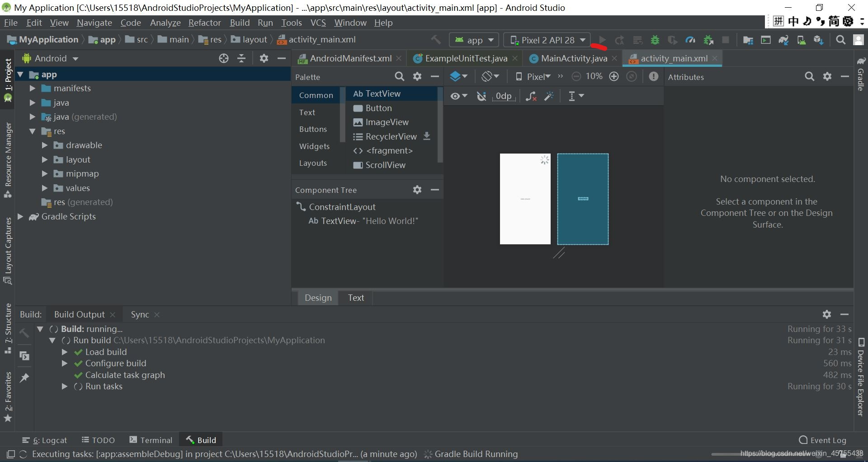The height and width of the screenshot is (462, 868).
Task: Open the Logcat tool window
Action: (44, 440)
